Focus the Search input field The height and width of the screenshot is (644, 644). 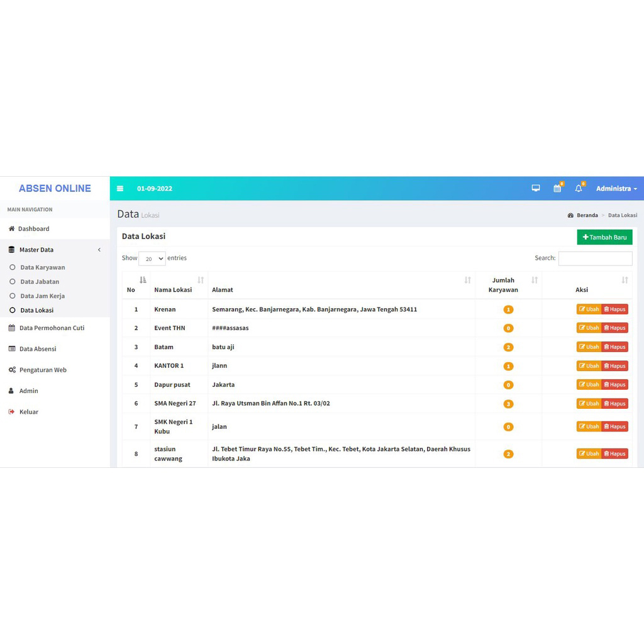[x=595, y=258]
